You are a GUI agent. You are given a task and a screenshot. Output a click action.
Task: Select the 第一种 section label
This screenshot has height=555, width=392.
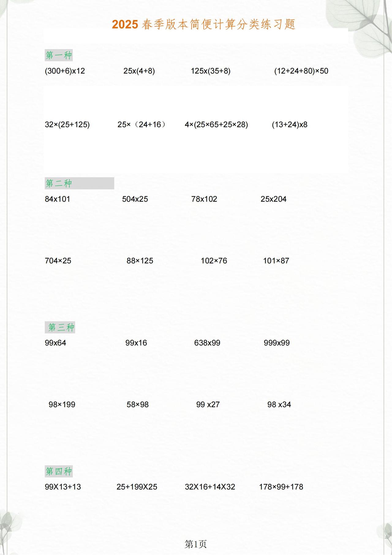point(59,55)
